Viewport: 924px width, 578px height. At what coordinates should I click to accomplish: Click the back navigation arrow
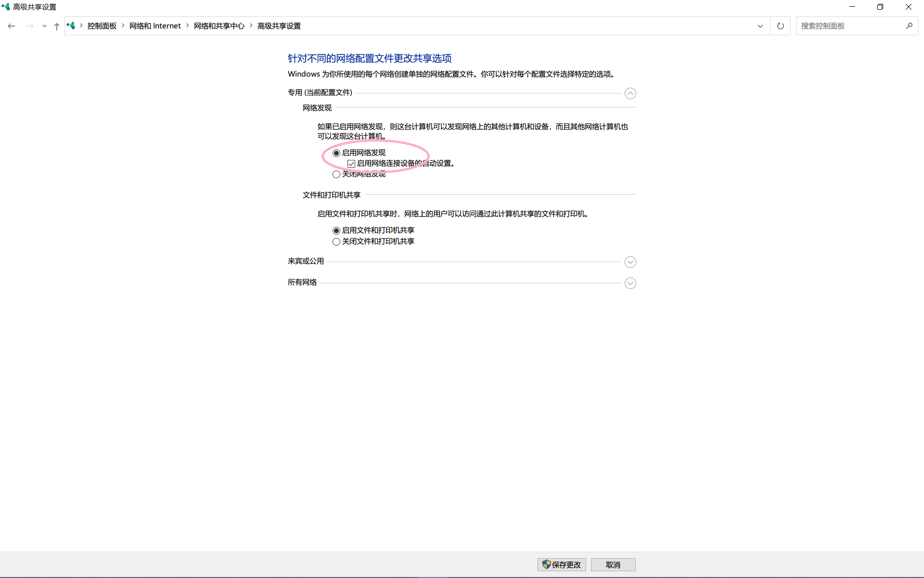click(12, 26)
